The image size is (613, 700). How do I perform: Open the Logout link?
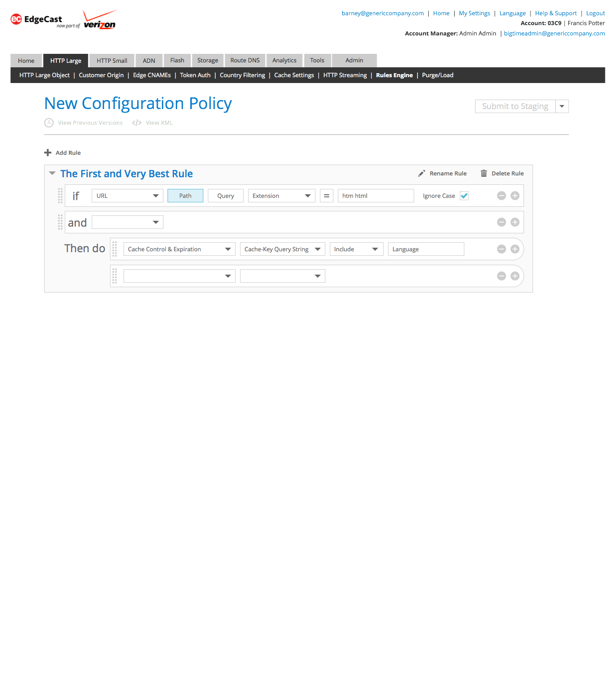(596, 13)
